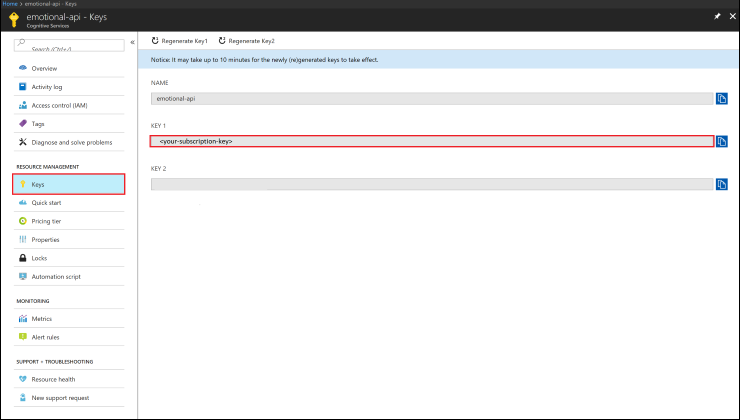This screenshot has width=740, height=420.
Task: Click the empty KEY 2 field
Action: point(432,184)
